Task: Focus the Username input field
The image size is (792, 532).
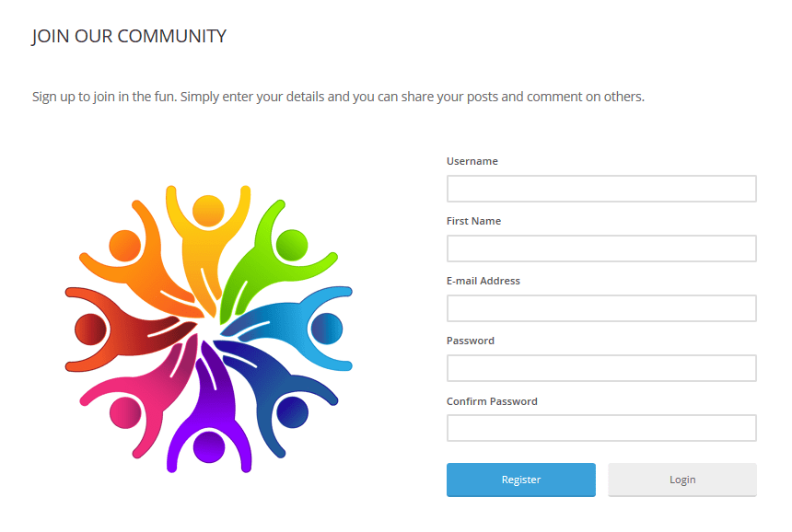Action: (601, 189)
